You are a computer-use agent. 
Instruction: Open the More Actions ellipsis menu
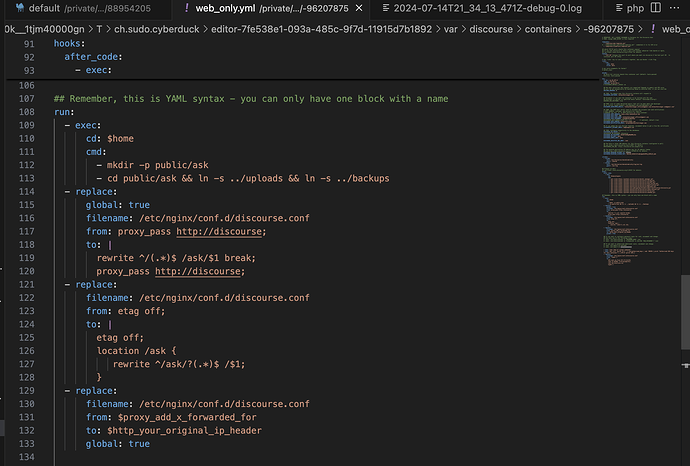[674, 8]
